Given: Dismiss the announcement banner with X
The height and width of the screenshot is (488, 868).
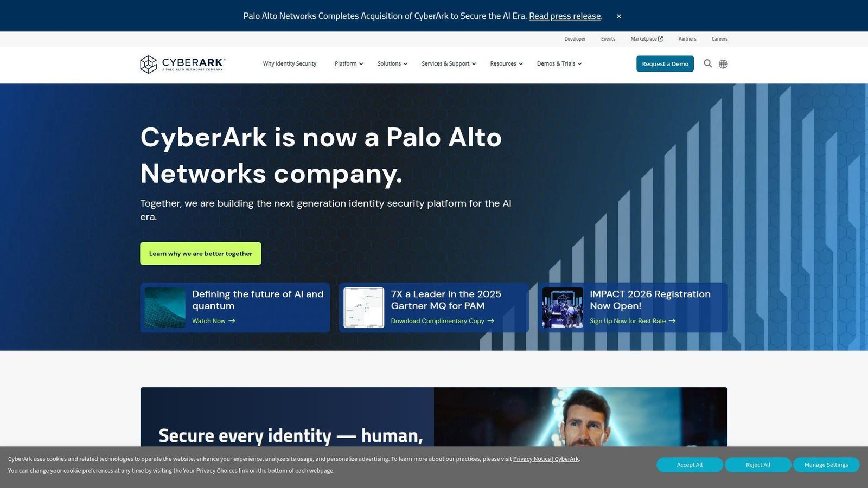Looking at the screenshot, I should [x=619, y=16].
